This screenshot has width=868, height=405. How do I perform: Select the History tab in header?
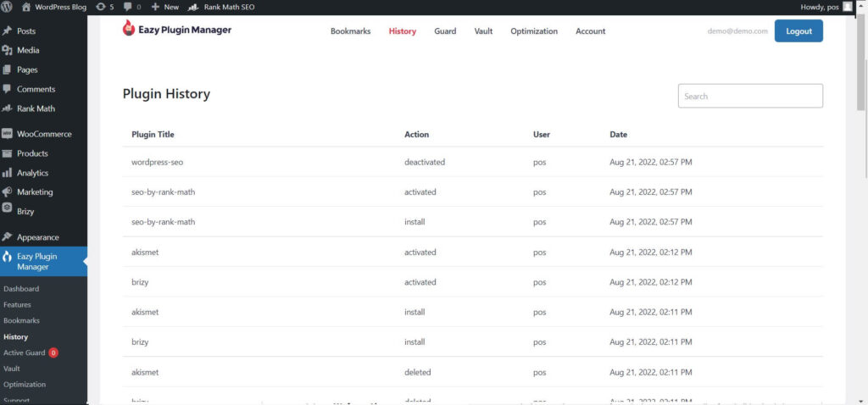pyautogui.click(x=403, y=31)
